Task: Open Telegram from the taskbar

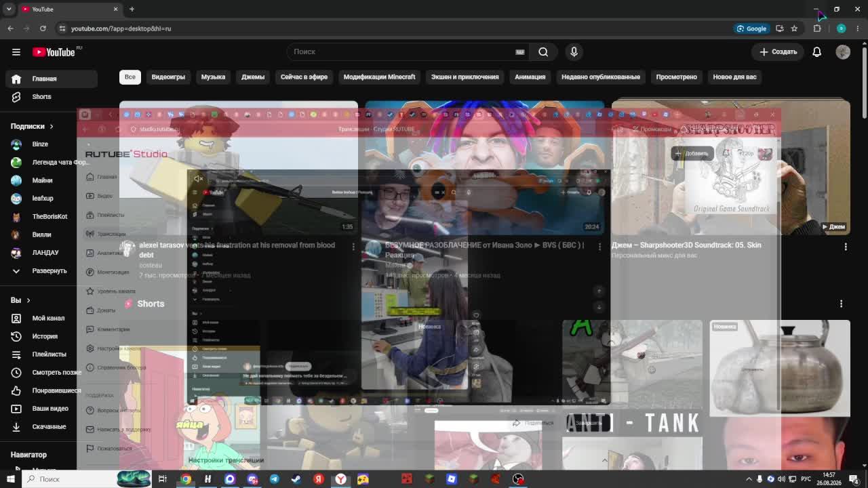Action: 274,479
